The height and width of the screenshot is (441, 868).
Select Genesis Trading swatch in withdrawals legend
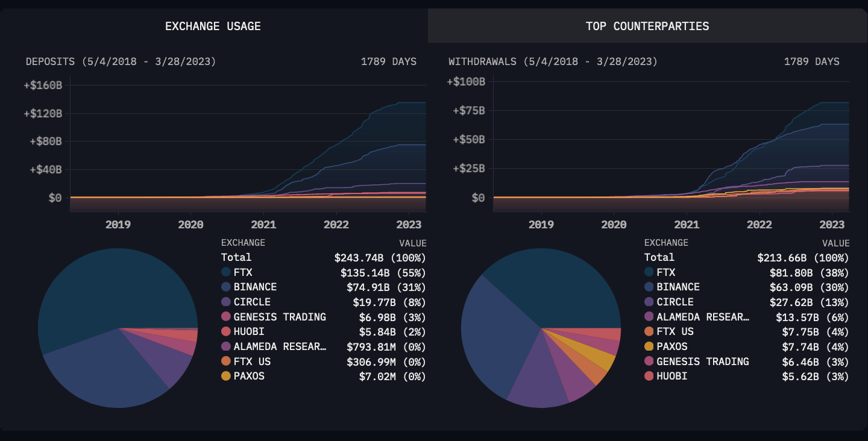(649, 361)
